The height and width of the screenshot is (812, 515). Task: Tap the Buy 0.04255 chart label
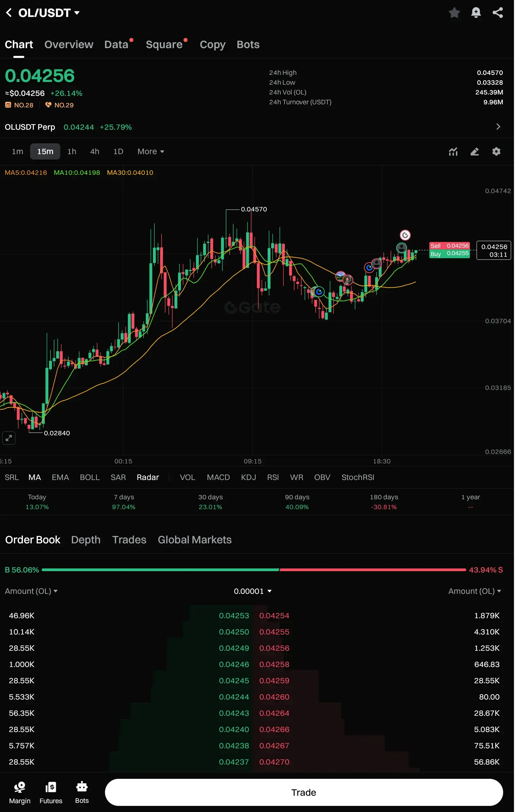pos(450,254)
